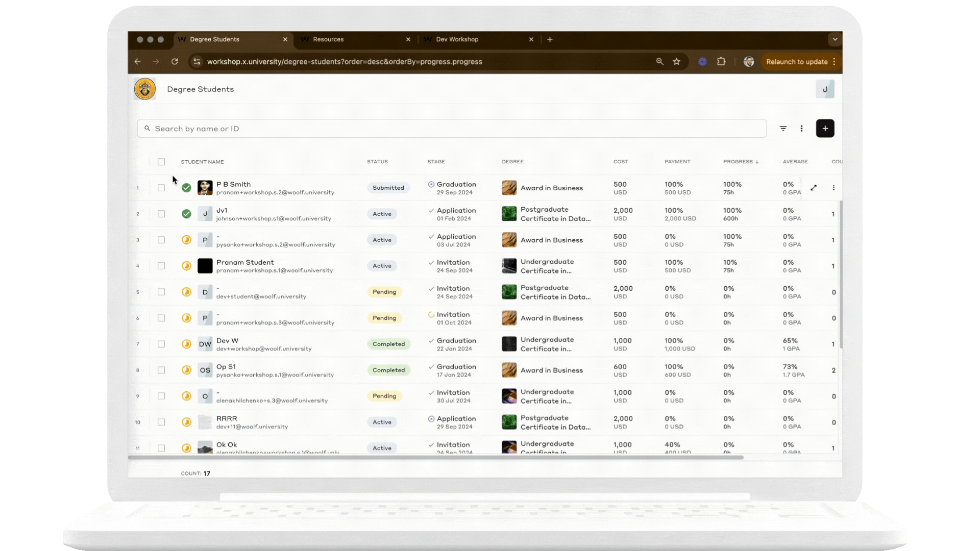The image size is (980, 551).
Task: Expand the P B Smith row details
Action: (814, 188)
